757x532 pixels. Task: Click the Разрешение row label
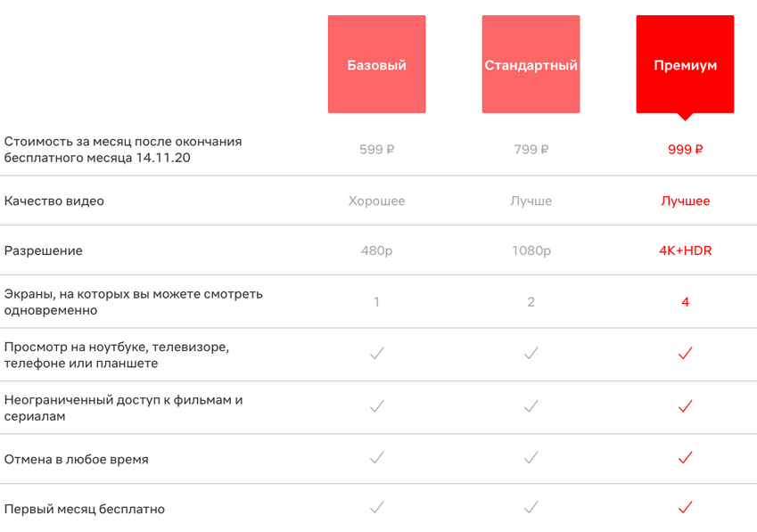43,250
